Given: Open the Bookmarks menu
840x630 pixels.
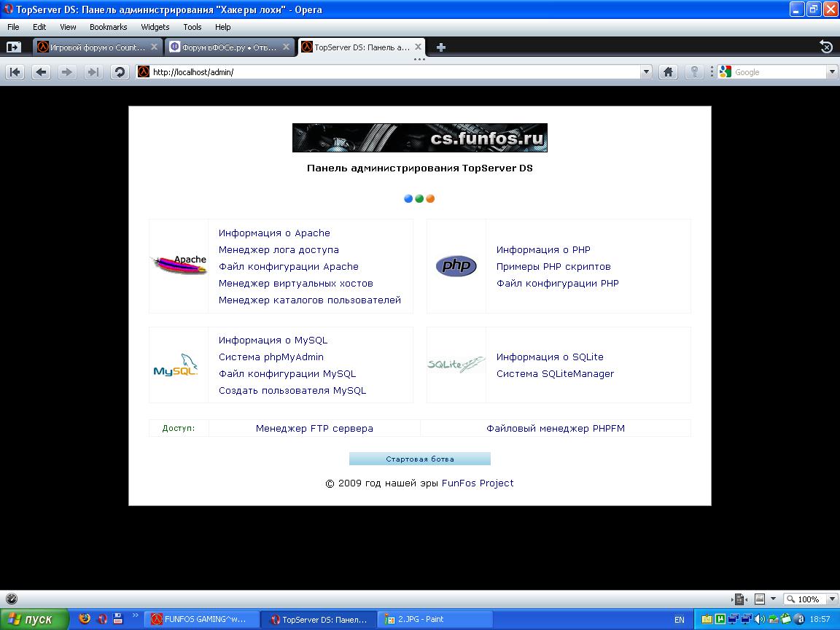Looking at the screenshot, I should tap(108, 27).
